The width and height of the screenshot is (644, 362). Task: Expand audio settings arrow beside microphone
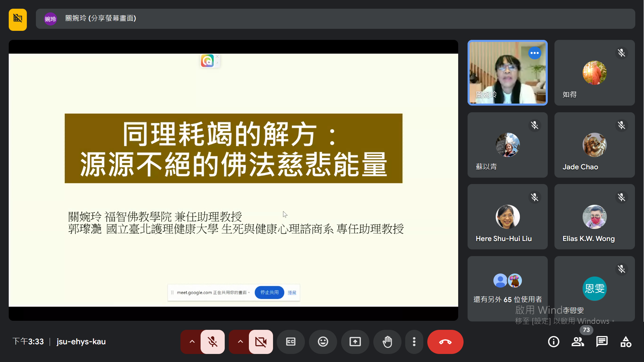[192, 342]
